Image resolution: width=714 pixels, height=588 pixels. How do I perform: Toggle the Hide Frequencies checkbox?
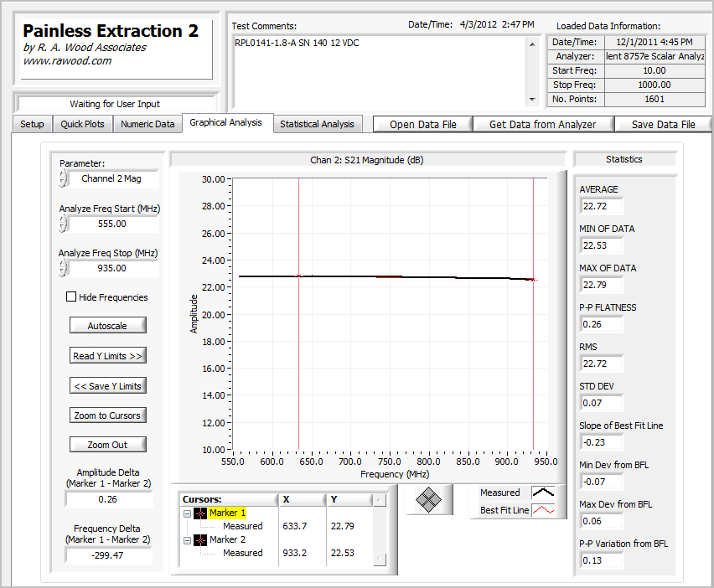[71, 297]
